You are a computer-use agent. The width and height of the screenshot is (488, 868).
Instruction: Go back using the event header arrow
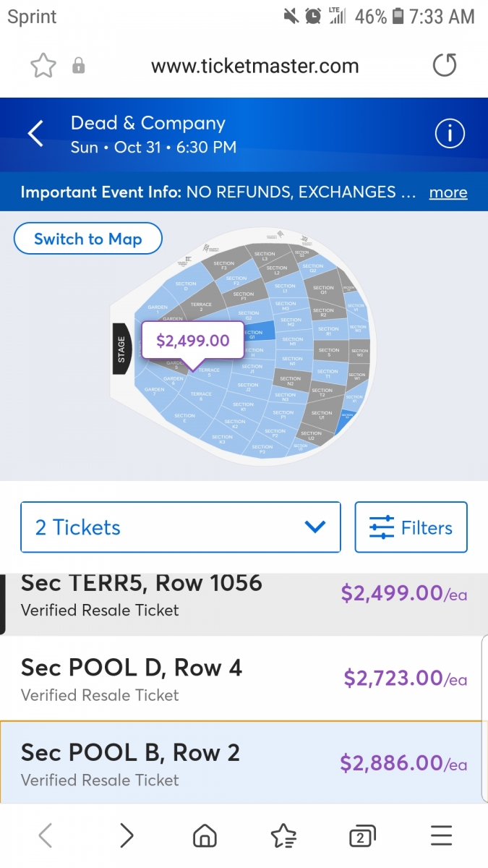click(x=35, y=134)
